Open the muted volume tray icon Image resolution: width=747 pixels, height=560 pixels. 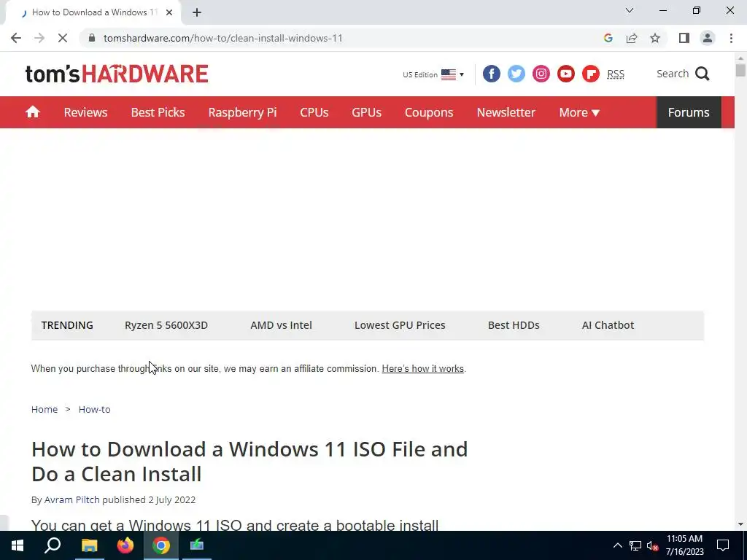click(x=653, y=545)
